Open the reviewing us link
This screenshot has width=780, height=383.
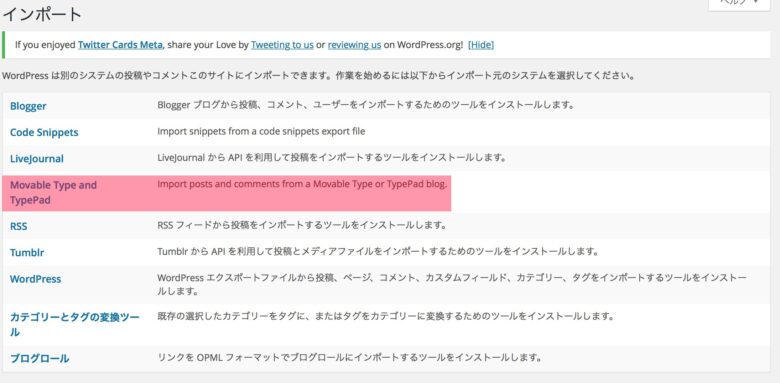354,45
